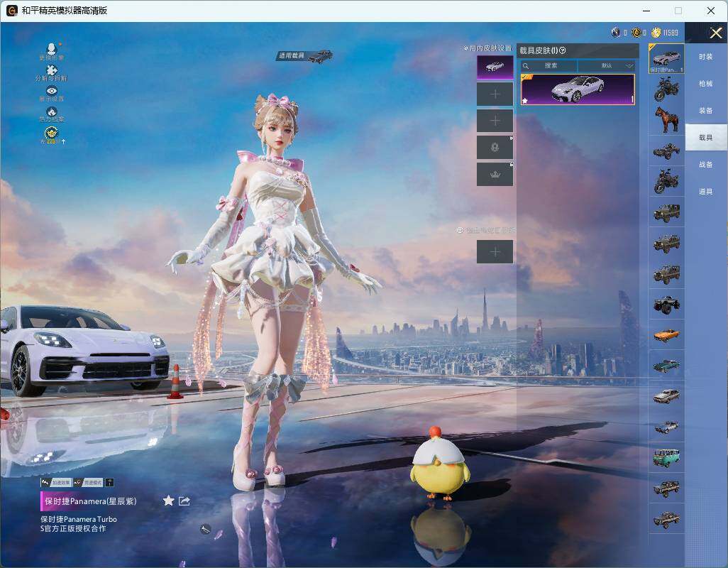Select the small gray coupe in the list

click(x=666, y=427)
